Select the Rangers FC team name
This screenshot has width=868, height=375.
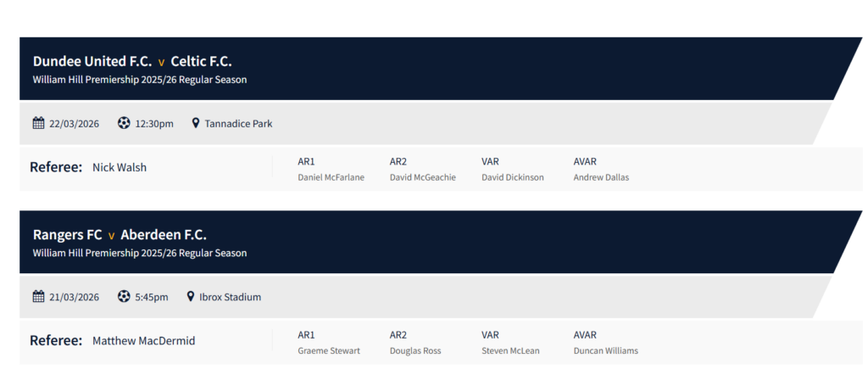pos(68,234)
